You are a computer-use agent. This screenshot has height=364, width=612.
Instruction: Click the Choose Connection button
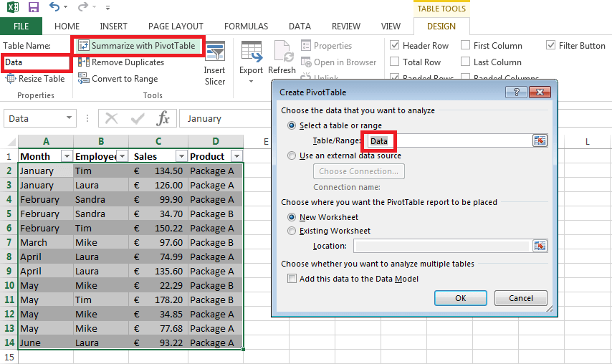[x=359, y=171]
